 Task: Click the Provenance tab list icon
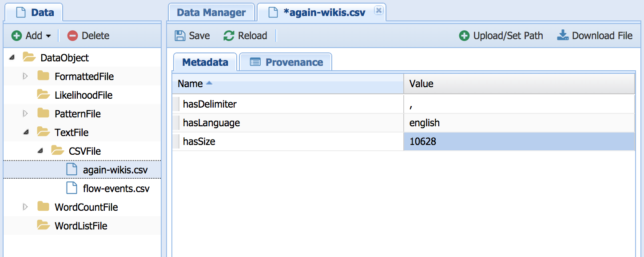pyautogui.click(x=255, y=62)
